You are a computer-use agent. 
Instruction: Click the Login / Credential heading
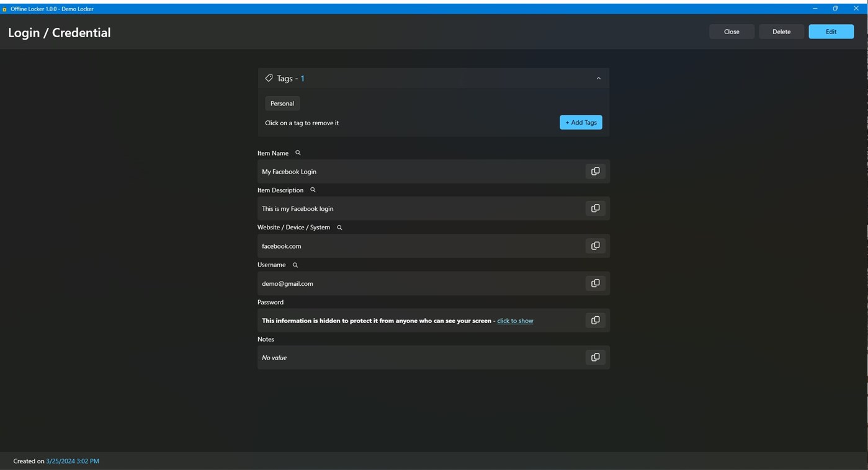click(59, 33)
